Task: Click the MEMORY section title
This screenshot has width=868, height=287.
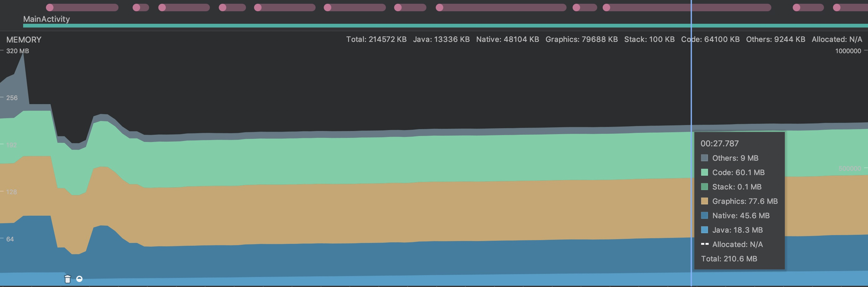Action: point(24,40)
